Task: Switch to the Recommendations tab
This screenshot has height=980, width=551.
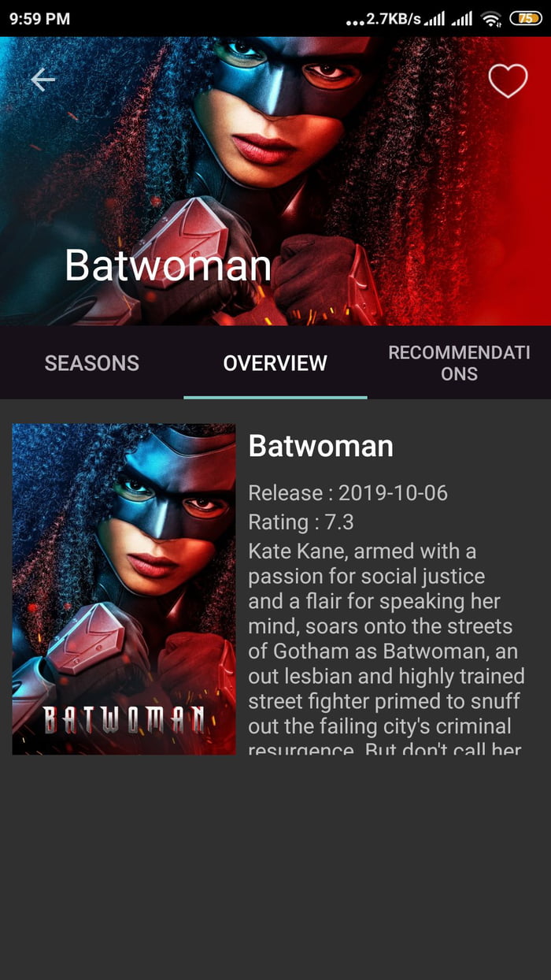Action: 459,363
